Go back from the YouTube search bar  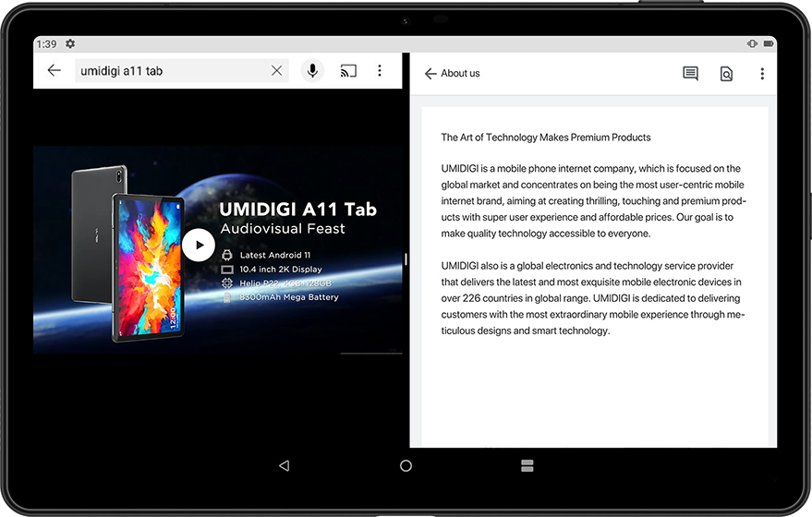pyautogui.click(x=54, y=70)
